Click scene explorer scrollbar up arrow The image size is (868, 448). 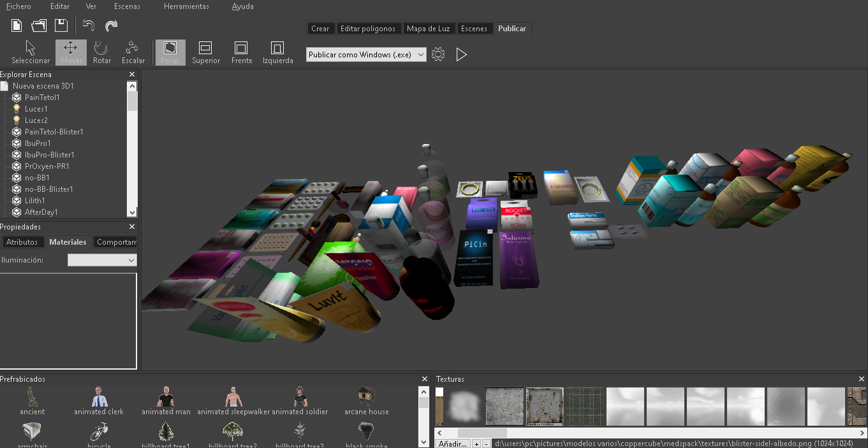point(132,86)
